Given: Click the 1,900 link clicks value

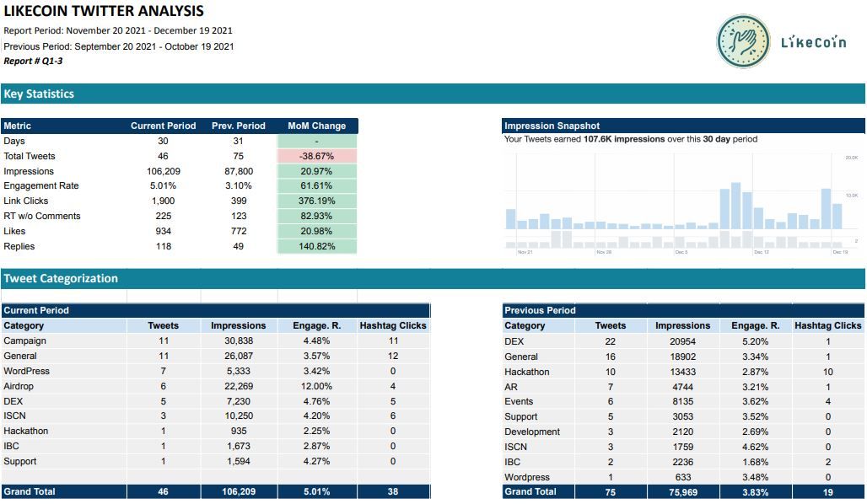Looking at the screenshot, I should [x=163, y=201].
